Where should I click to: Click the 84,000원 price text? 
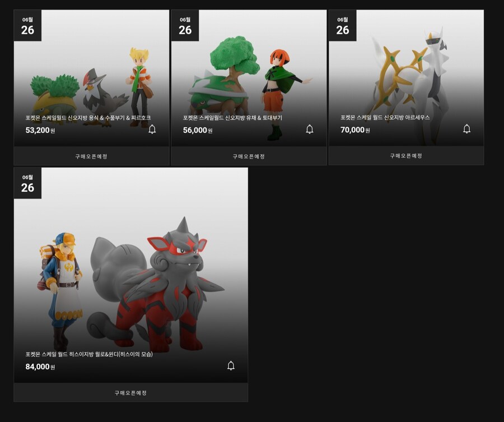(40, 367)
